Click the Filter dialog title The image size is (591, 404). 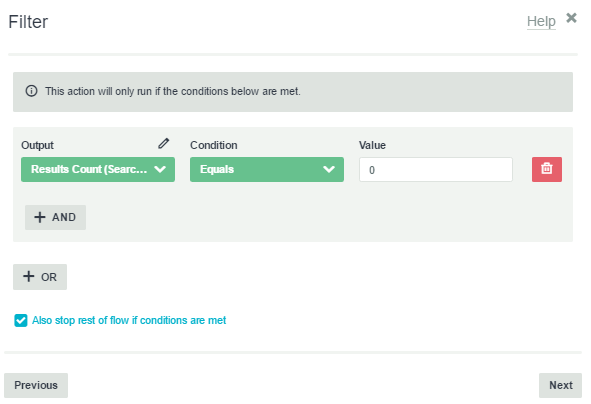coord(28,22)
